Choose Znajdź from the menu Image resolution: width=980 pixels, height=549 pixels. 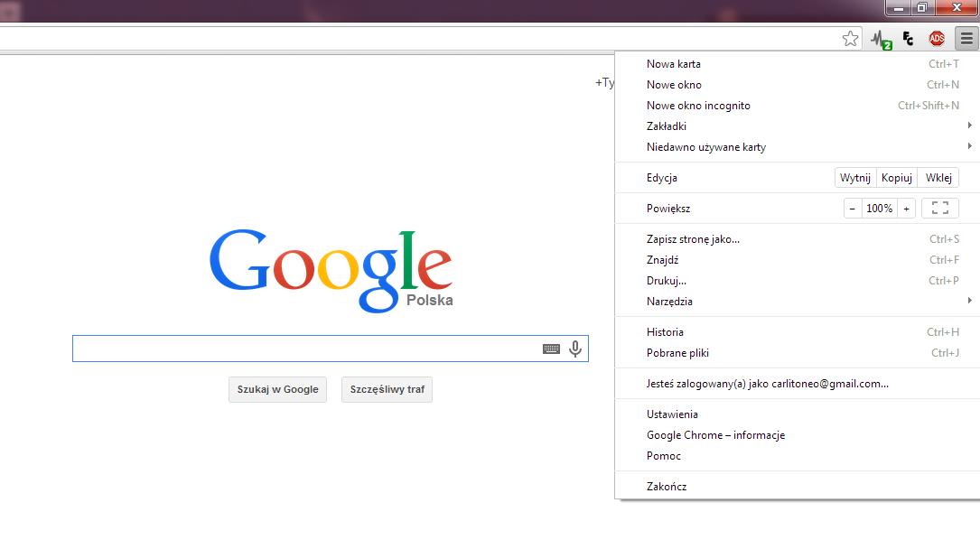click(x=797, y=260)
